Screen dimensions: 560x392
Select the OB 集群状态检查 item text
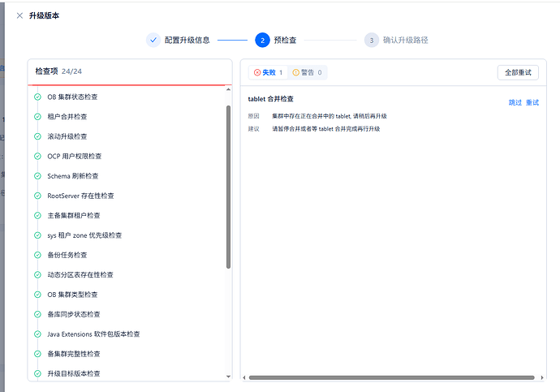[x=72, y=97]
